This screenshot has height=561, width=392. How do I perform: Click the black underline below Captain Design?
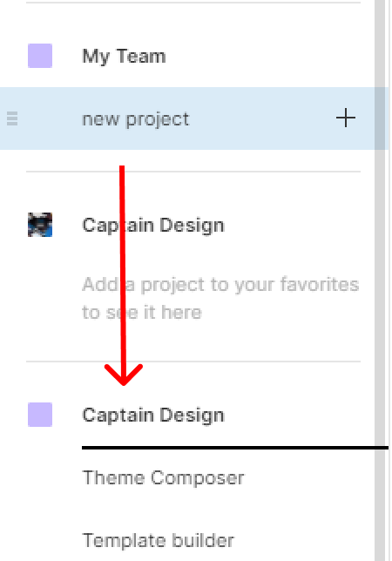[235, 448]
